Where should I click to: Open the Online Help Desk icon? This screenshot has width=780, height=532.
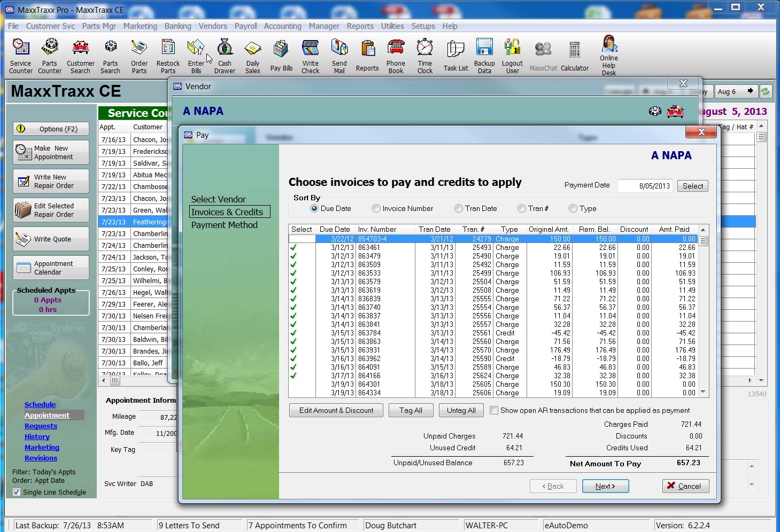tap(609, 56)
